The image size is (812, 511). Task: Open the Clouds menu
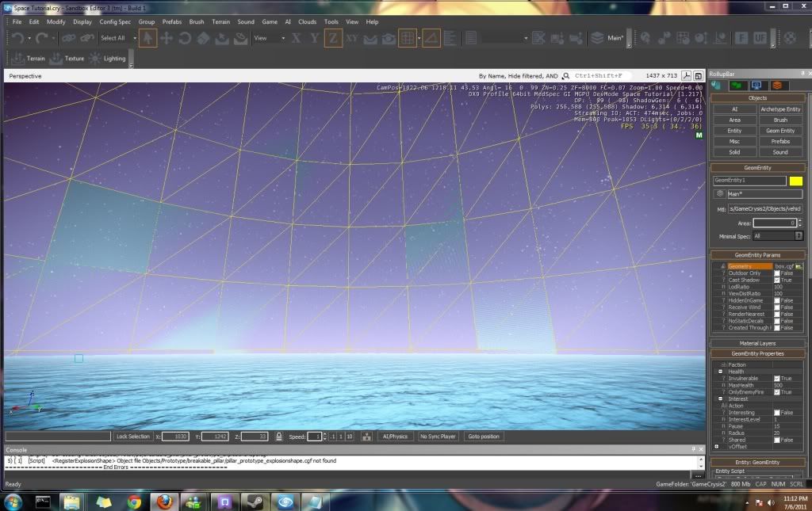307,21
